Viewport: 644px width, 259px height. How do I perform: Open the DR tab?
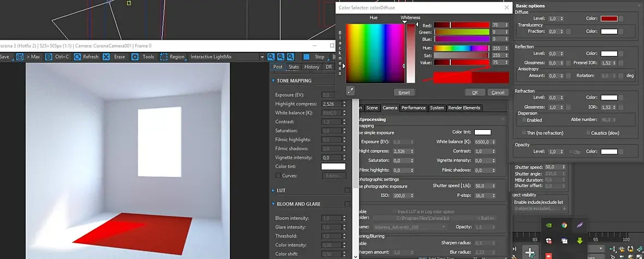(x=329, y=67)
